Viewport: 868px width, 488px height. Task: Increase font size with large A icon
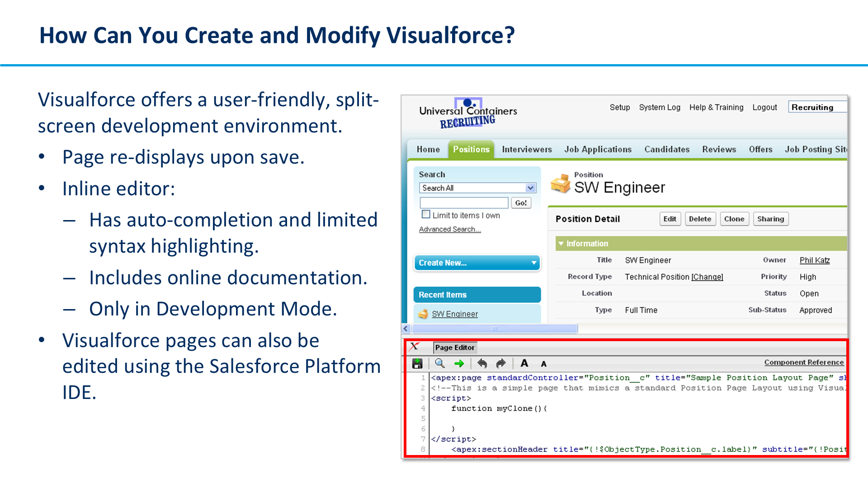524,363
